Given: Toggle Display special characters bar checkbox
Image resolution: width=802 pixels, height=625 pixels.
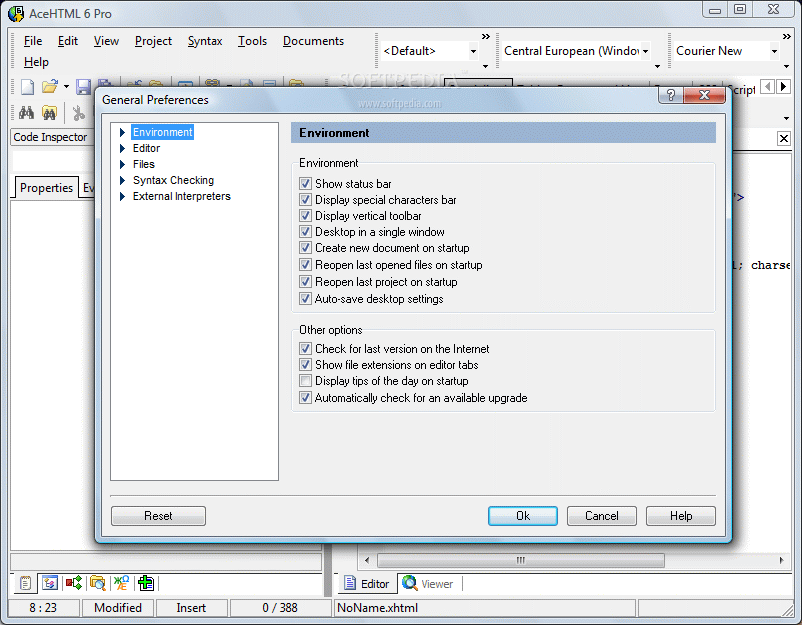Looking at the screenshot, I should [x=305, y=199].
